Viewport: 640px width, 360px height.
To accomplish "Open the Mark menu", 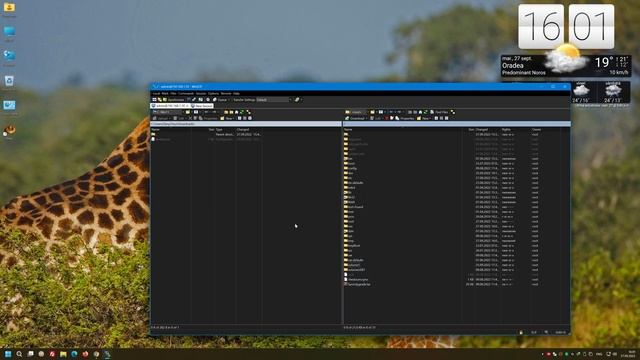I will (x=165, y=93).
